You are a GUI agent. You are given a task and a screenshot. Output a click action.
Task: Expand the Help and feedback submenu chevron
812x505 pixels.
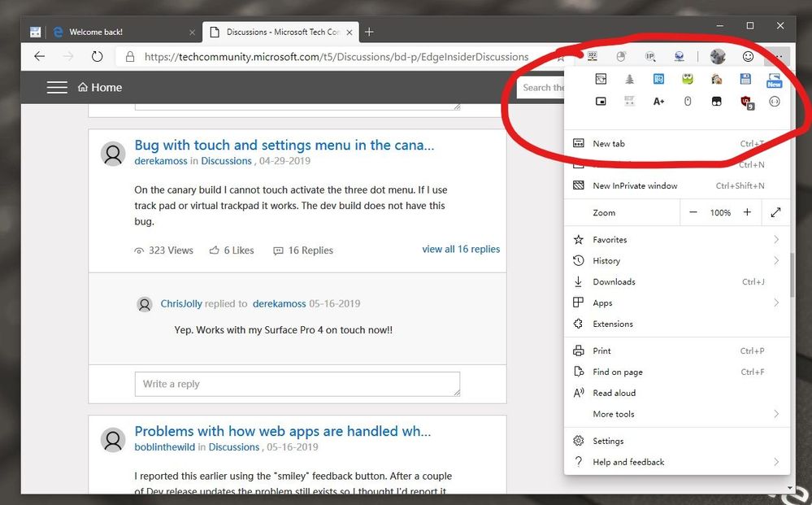point(776,461)
